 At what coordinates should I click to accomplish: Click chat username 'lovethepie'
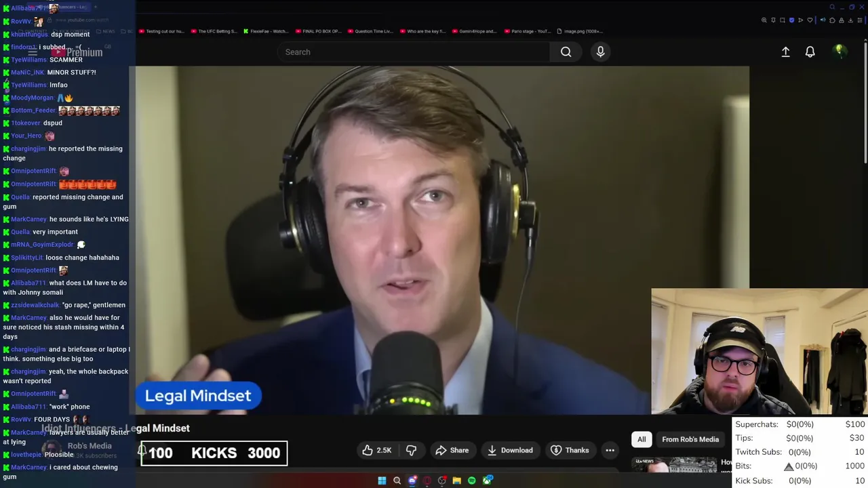pos(26,455)
